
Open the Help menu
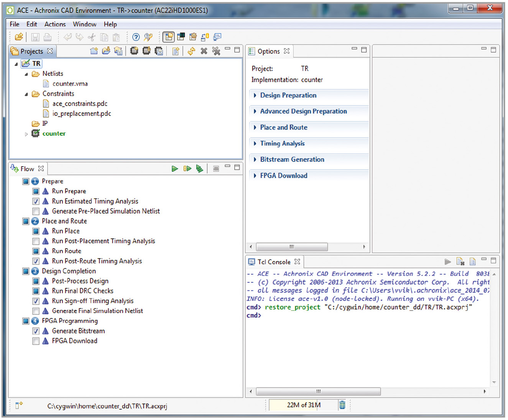pos(110,24)
